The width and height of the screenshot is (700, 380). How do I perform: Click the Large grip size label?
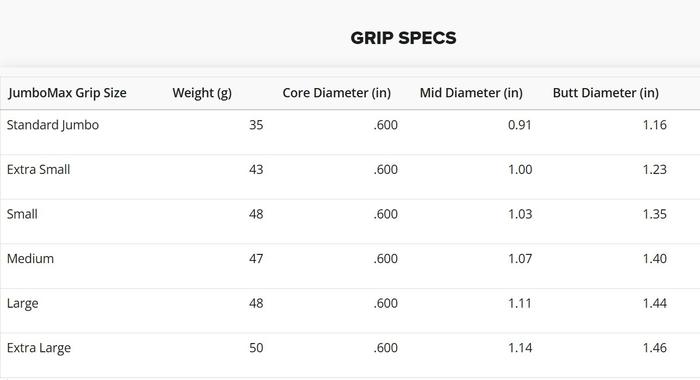22,304
